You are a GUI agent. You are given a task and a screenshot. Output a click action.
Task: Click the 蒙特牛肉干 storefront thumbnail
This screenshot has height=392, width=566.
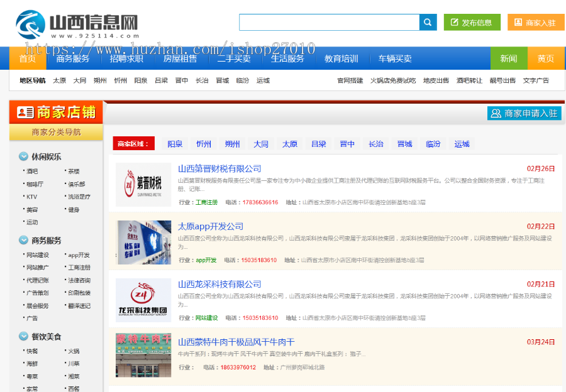coord(143,355)
